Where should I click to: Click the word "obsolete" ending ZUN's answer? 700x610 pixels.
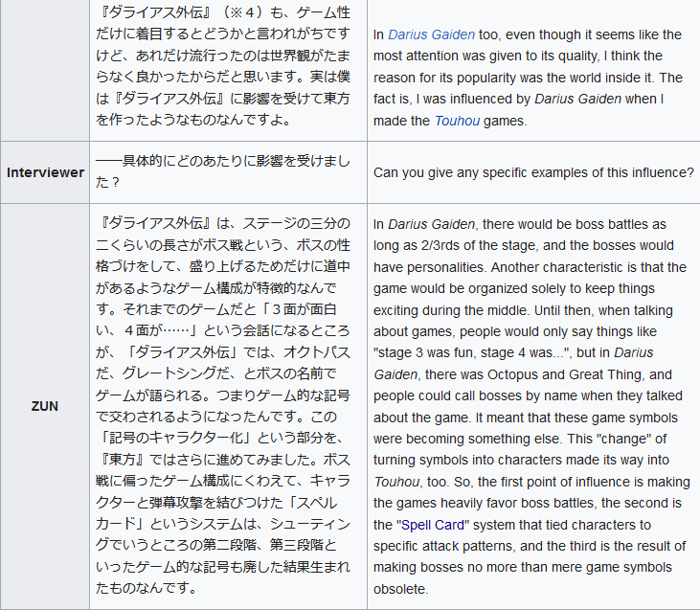402,590
